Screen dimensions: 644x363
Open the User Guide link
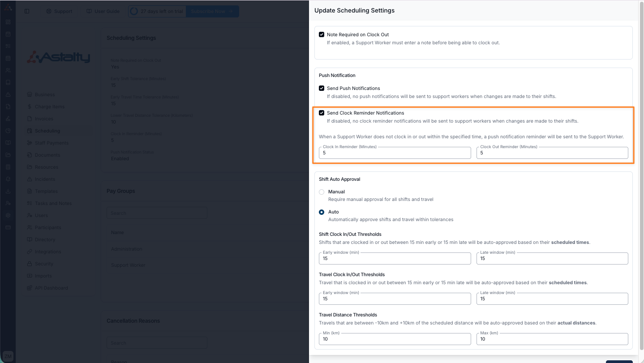coord(103,11)
